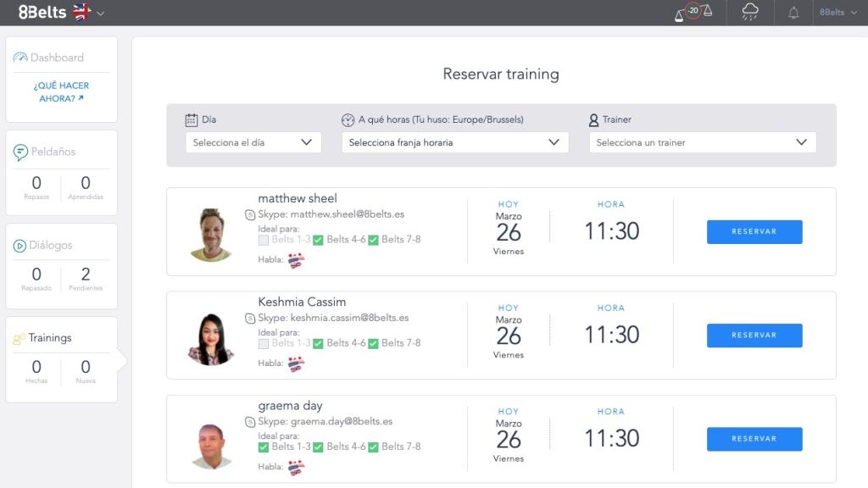Open the rain cloud weather icon
The height and width of the screenshot is (488, 868).
click(750, 12)
